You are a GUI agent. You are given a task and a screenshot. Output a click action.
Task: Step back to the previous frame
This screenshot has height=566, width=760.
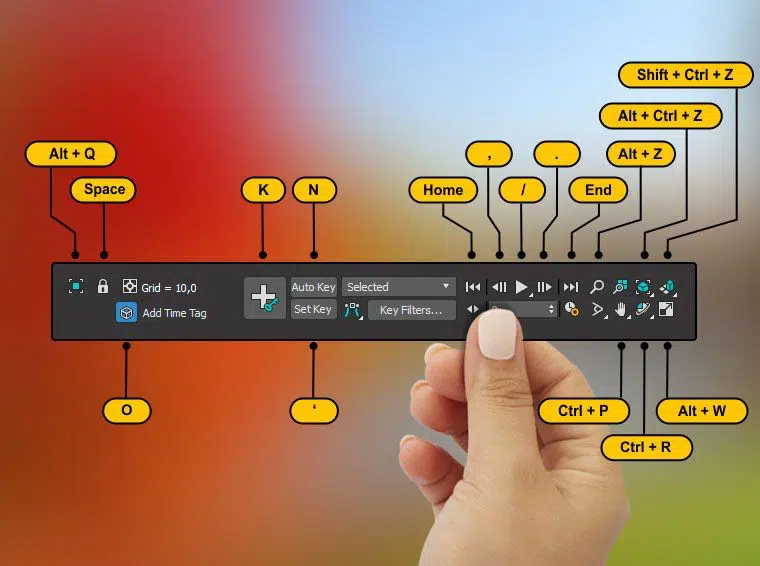click(498, 287)
